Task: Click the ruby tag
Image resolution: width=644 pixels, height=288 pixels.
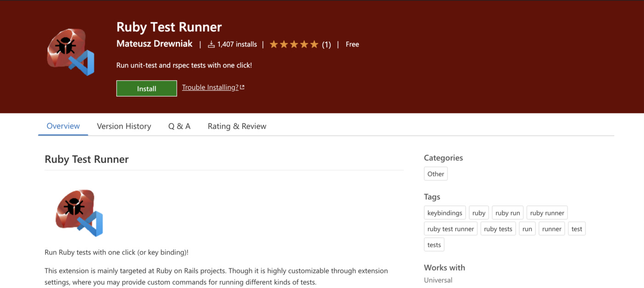Action: point(479,213)
